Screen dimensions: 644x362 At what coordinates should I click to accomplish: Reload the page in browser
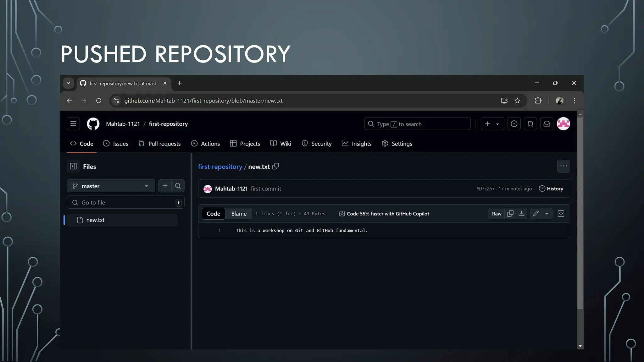(x=99, y=101)
